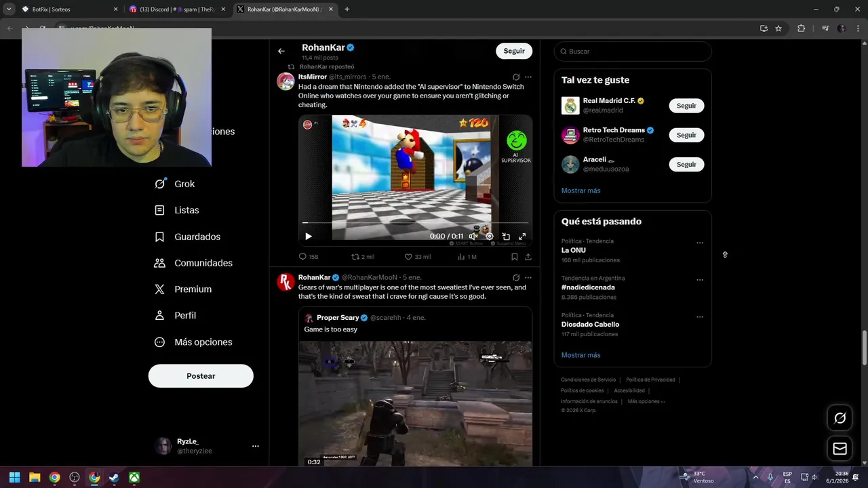Open RohanKar avatar on Gears post
The width and height of the screenshot is (868, 488).
click(x=285, y=282)
